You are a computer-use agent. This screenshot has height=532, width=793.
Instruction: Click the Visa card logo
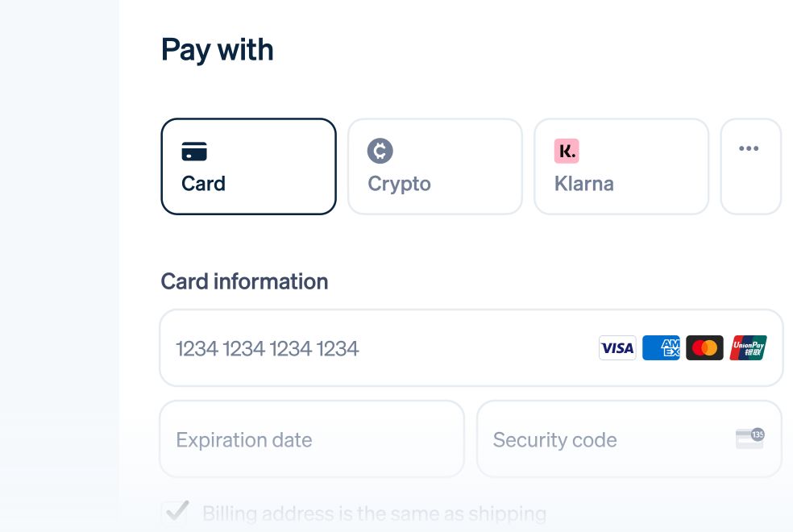[617, 348]
